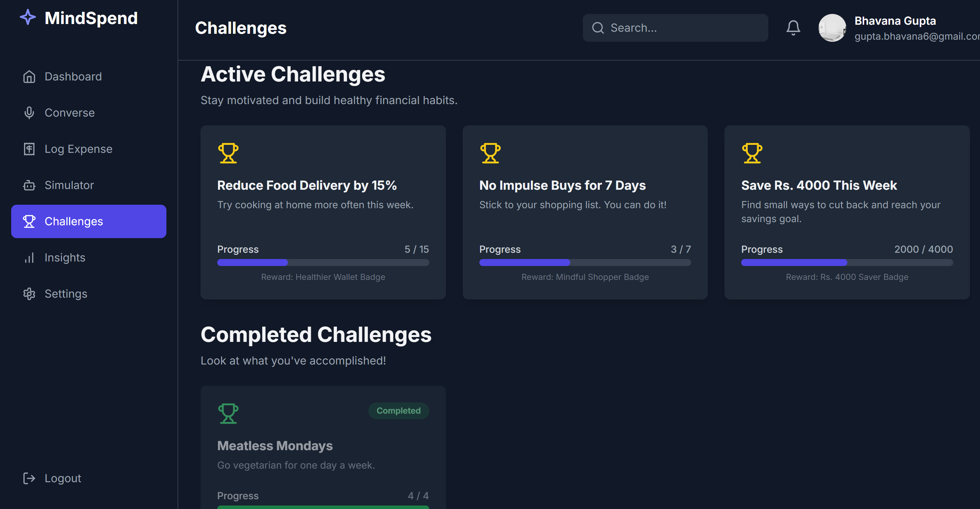
Task: Click the search magnifier icon
Action: coord(598,28)
